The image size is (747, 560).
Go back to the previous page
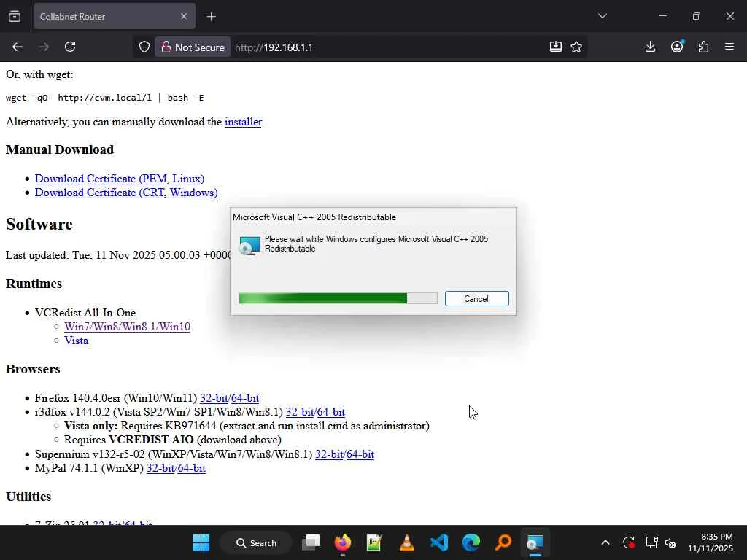(x=18, y=47)
